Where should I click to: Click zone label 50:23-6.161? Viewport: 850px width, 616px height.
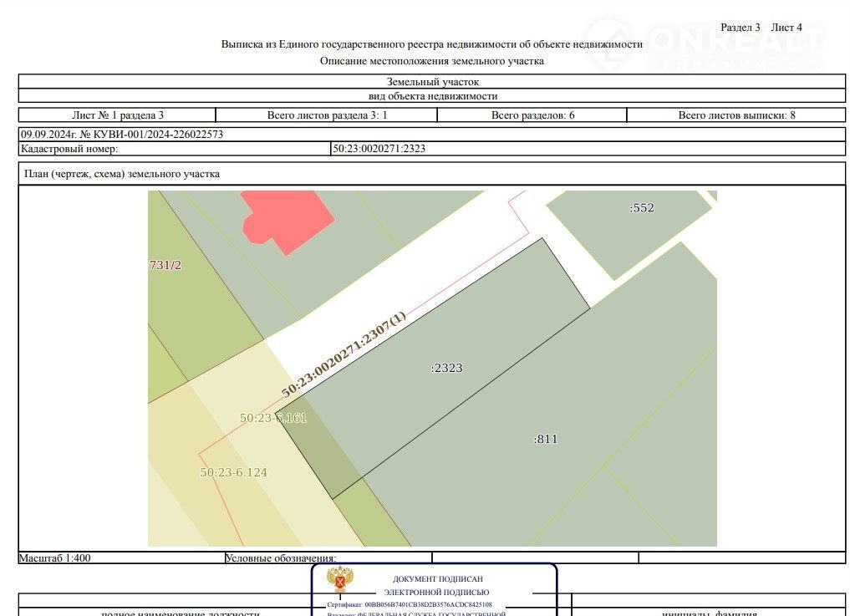[273, 418]
